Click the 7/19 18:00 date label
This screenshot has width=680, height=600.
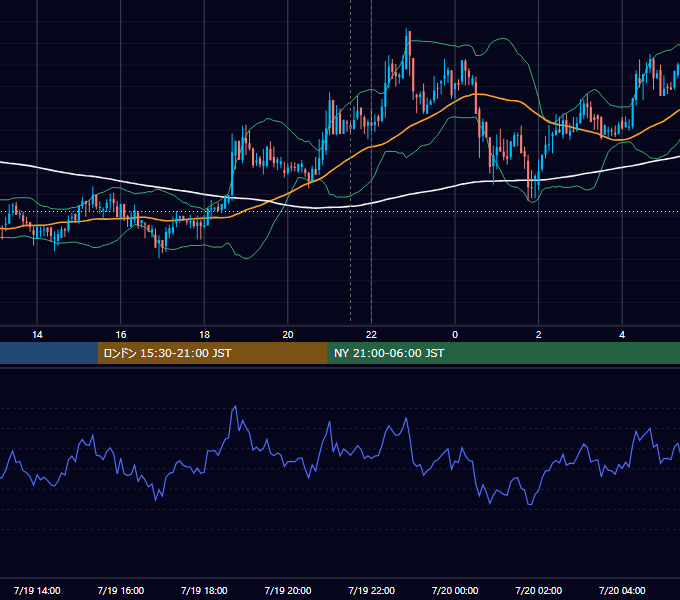pyautogui.click(x=204, y=590)
